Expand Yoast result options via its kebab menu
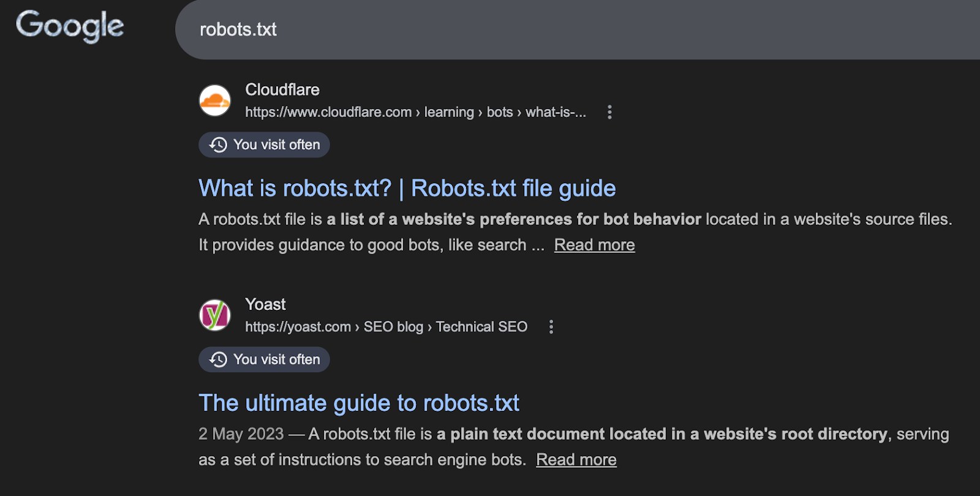Screen dimensions: 980x496 coord(551,326)
